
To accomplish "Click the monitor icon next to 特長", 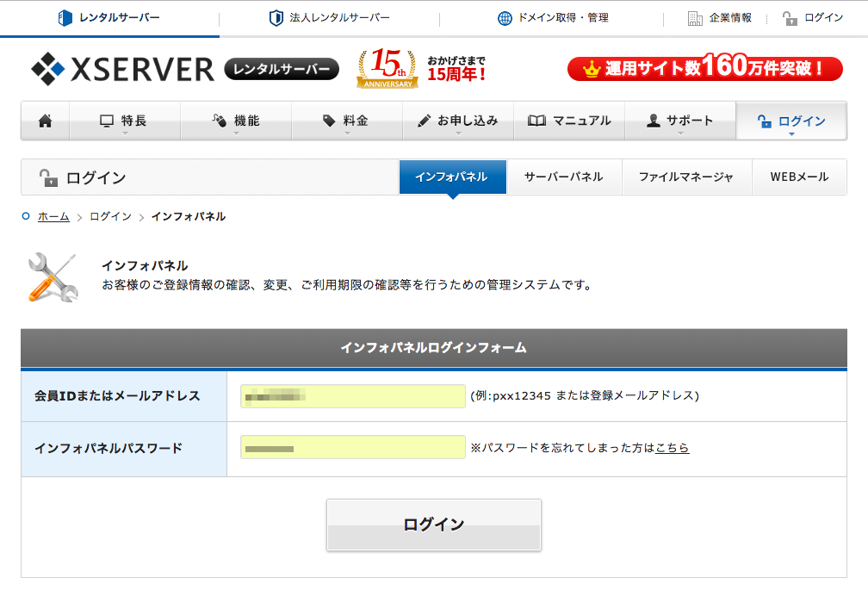I will click(106, 121).
